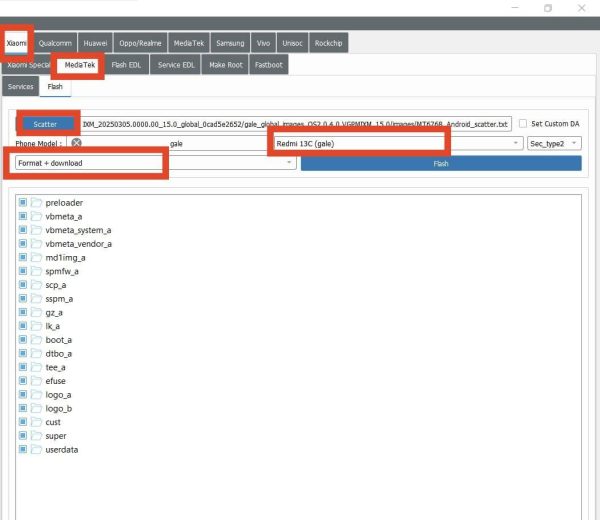Toggle the tee_a partition checkbox
Viewport: 600px width, 520px height.
tap(23, 367)
